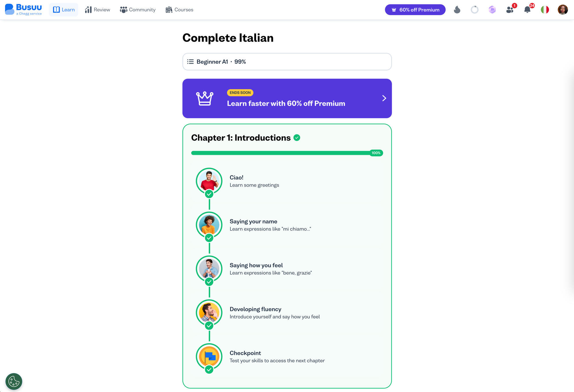
Task: Open the streak flame icon
Action: tap(457, 10)
